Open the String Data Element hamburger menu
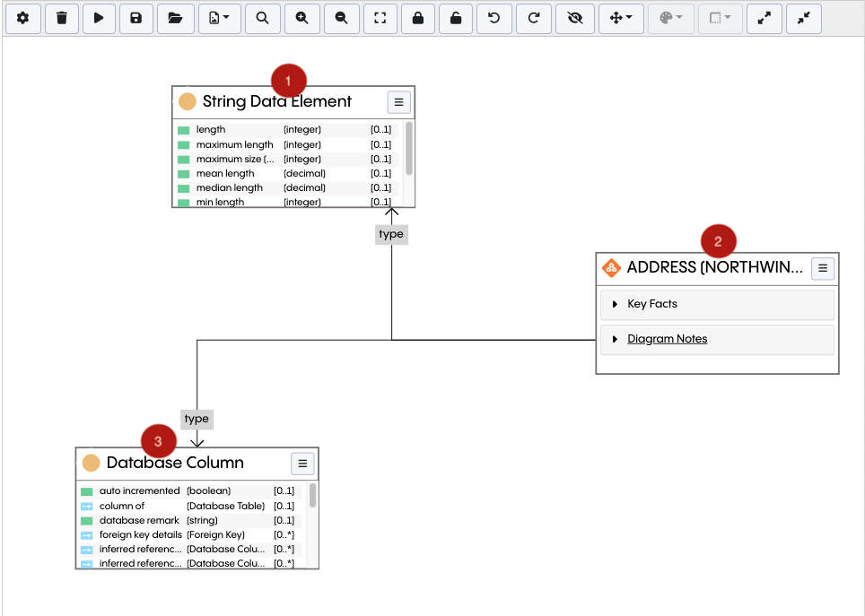865x616 pixels. pyautogui.click(x=398, y=102)
